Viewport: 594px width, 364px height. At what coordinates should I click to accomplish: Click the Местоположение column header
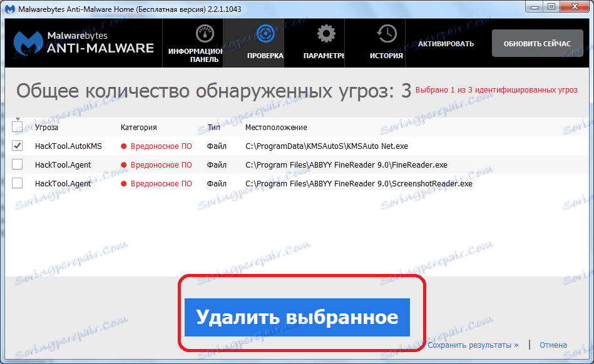274,127
